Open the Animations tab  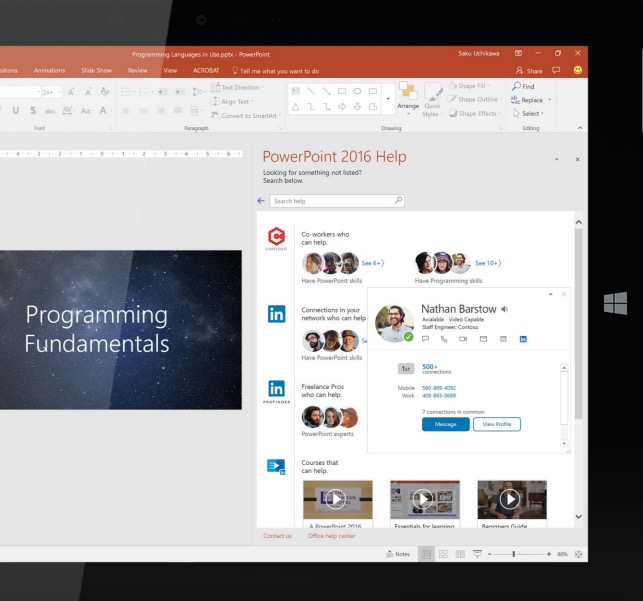(49, 71)
